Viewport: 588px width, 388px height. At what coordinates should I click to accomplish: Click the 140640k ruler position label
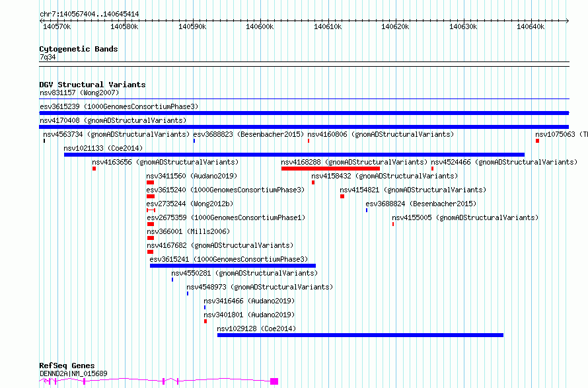[x=531, y=26]
